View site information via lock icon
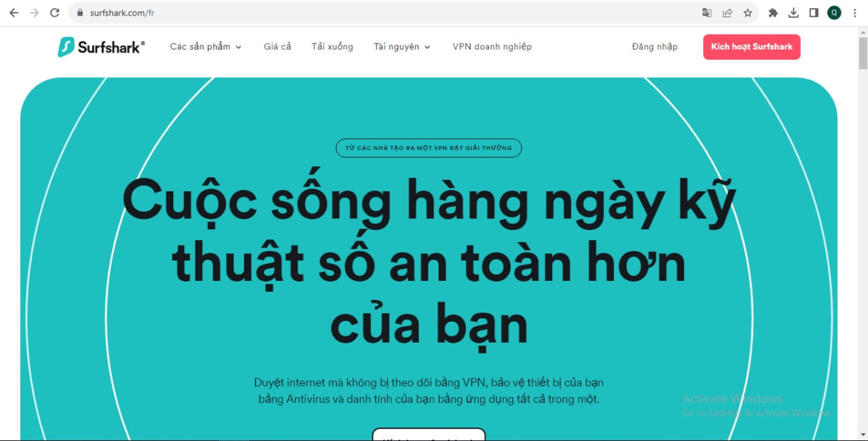 tap(80, 13)
